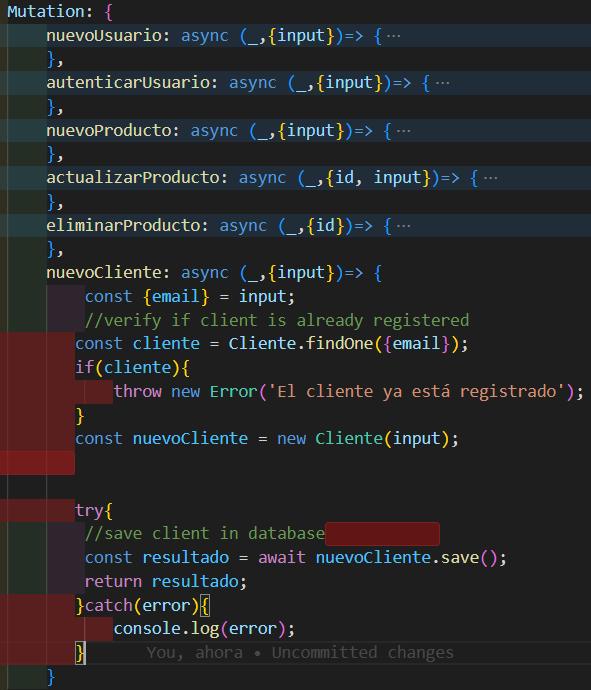
Task: Click the await keyword
Action: [282, 558]
